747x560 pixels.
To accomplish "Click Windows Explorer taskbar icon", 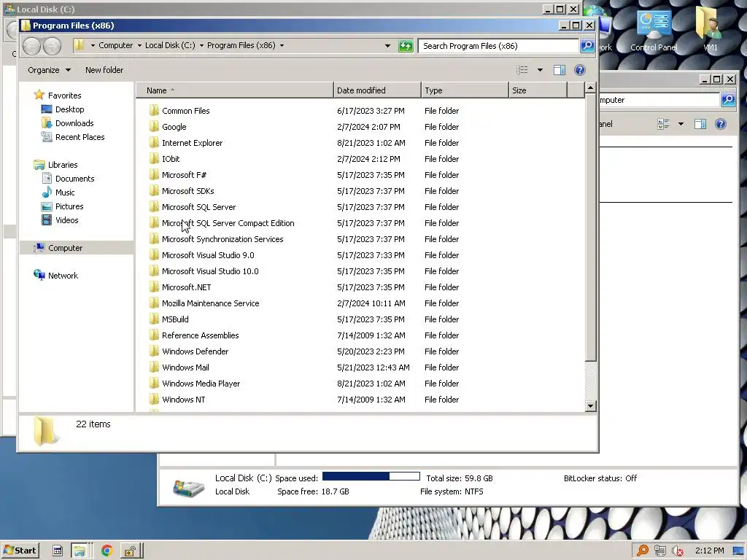I will 79,551.
